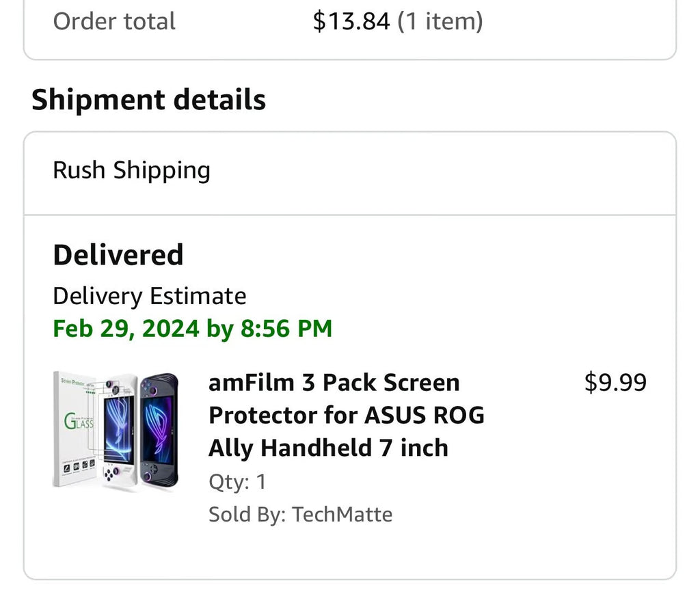Image resolution: width=700 pixels, height=594 pixels.
Task: Click the Qty: 1 text
Action: [x=237, y=482]
